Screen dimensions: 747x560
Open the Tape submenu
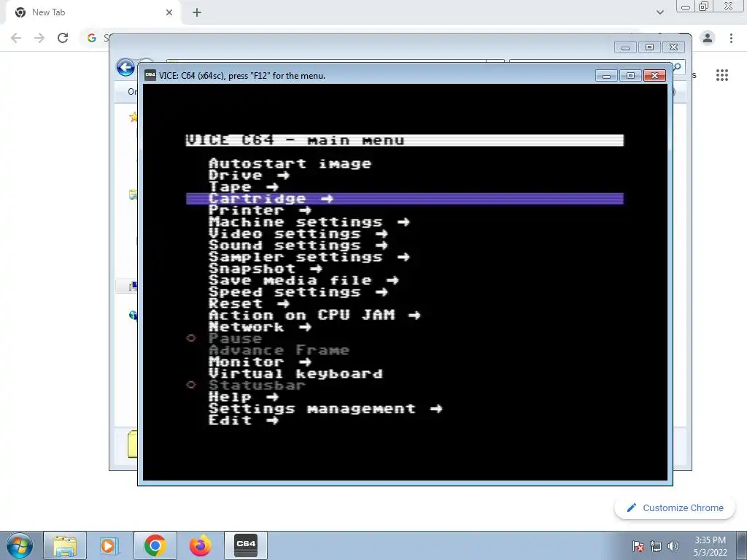click(244, 187)
